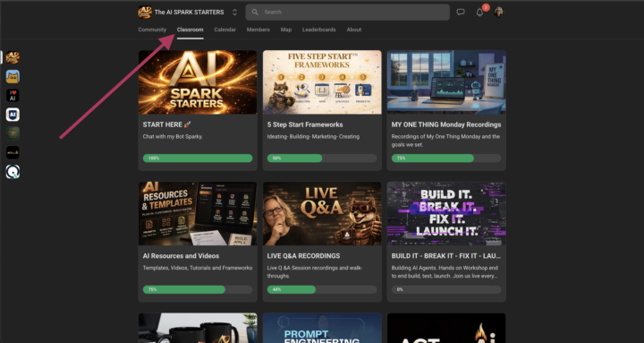Open the black mugs course thumbnail
Viewport: 644px width, 343px height.
[x=198, y=328]
